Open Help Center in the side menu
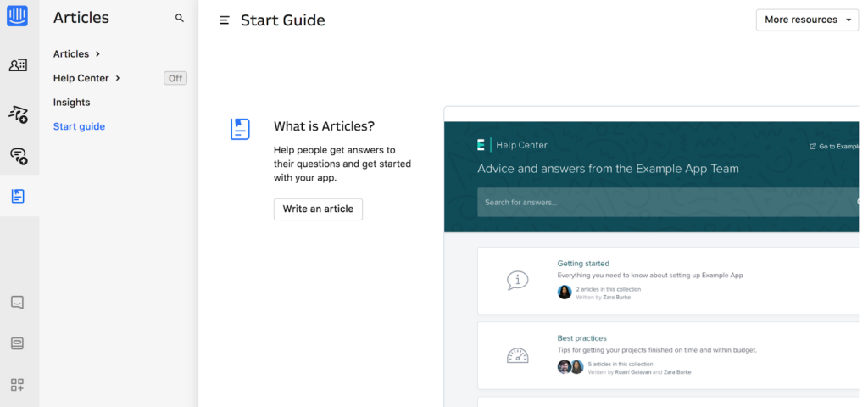The height and width of the screenshot is (407, 868). coord(81,78)
